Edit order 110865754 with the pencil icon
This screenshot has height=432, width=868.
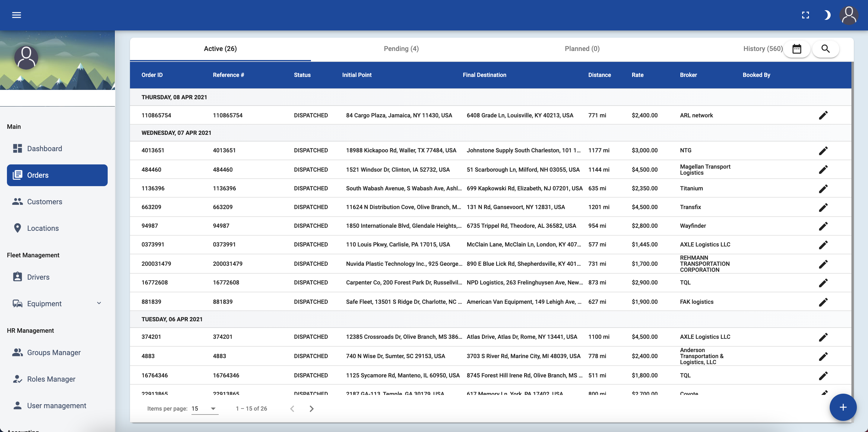[x=824, y=115]
